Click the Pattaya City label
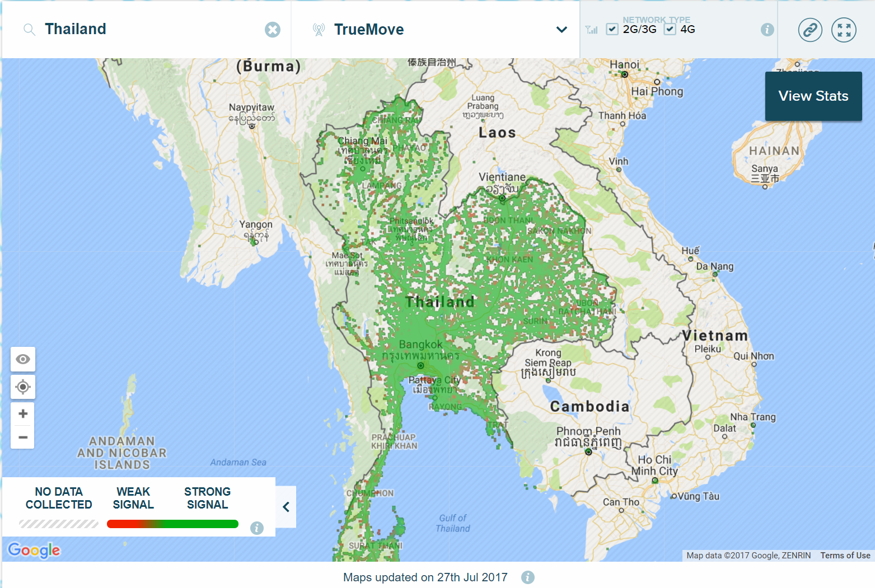Image resolution: width=875 pixels, height=588 pixels. point(434,380)
